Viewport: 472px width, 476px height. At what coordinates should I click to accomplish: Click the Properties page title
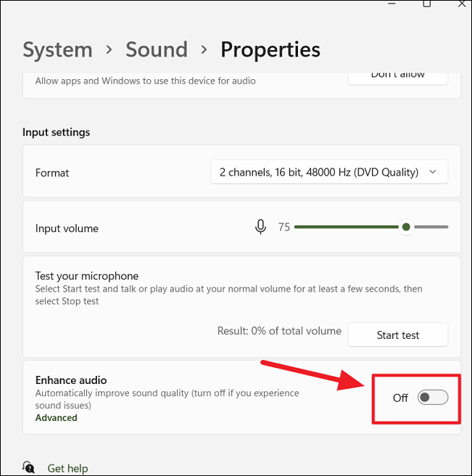click(x=270, y=50)
